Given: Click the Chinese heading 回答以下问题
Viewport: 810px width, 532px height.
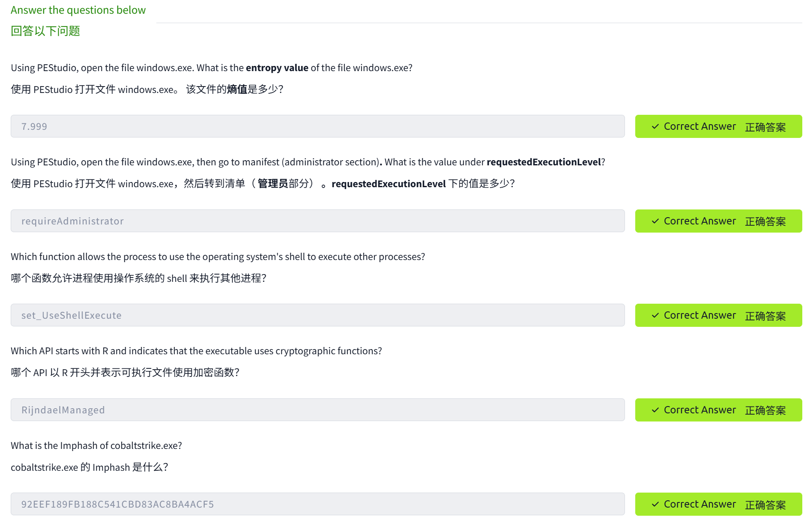Looking at the screenshot, I should tap(45, 31).
